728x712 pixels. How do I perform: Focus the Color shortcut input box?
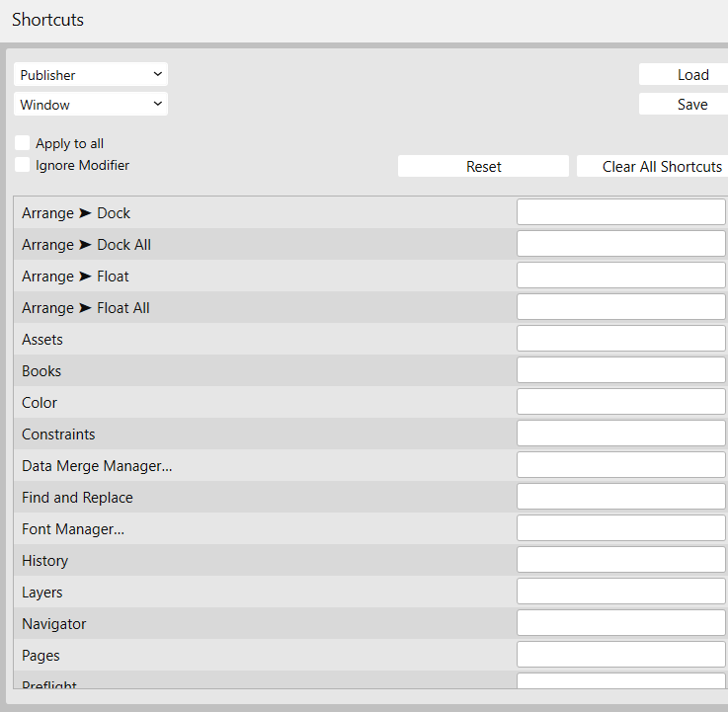coord(620,402)
